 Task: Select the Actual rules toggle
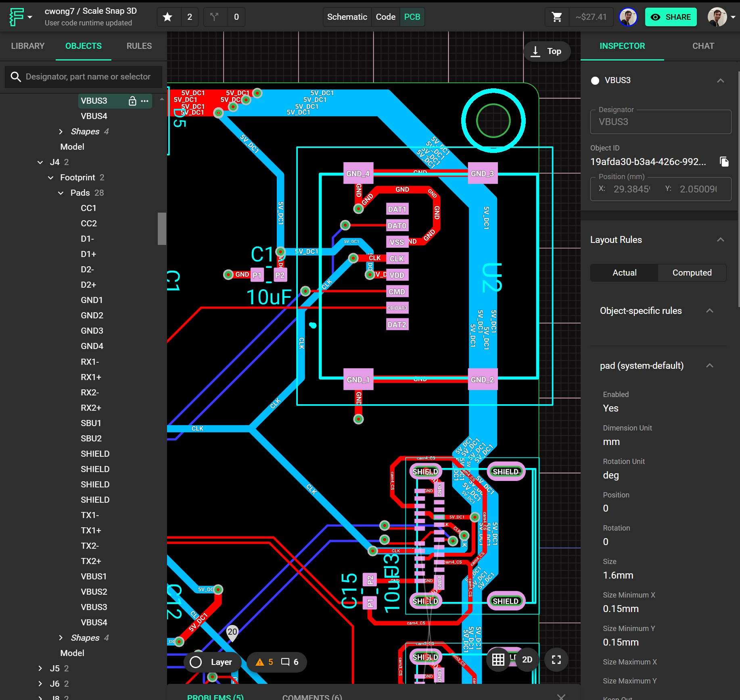coord(624,273)
